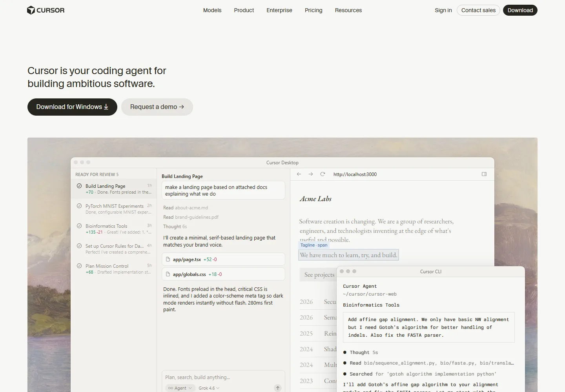Click the Sign in link
The width and height of the screenshot is (565, 392).
443,10
